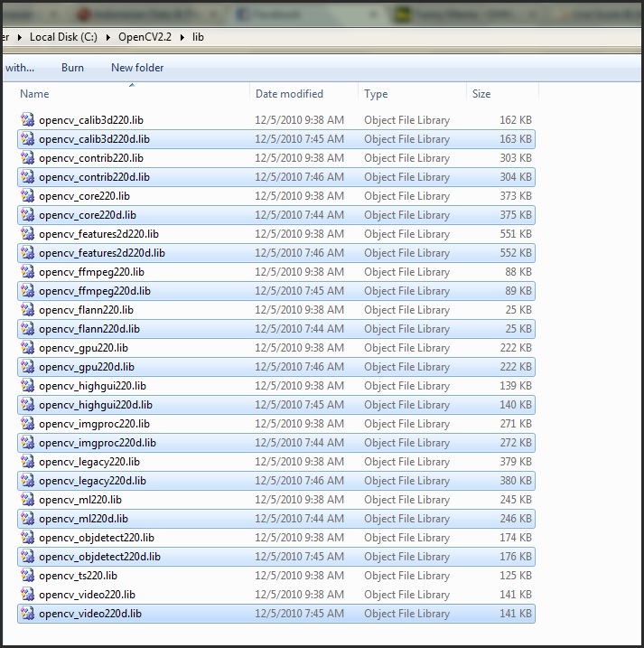Image resolution: width=644 pixels, height=648 pixels.
Task: Click the opencv_flann220d.lib file icon
Action: click(28, 329)
